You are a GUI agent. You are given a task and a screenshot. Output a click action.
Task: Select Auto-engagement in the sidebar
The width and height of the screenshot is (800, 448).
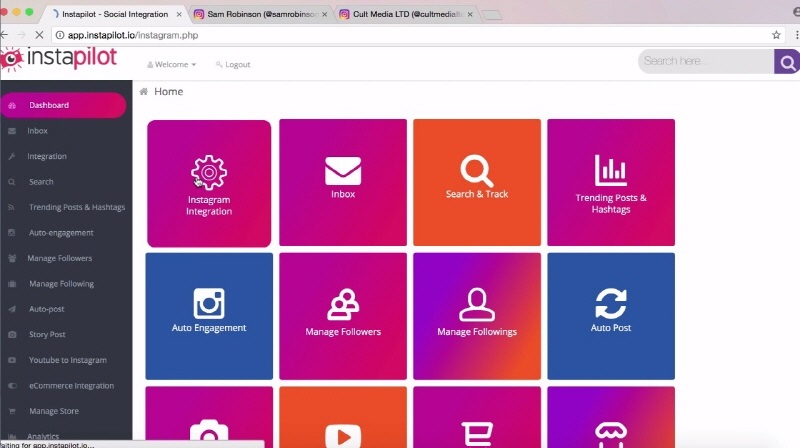[61, 233]
